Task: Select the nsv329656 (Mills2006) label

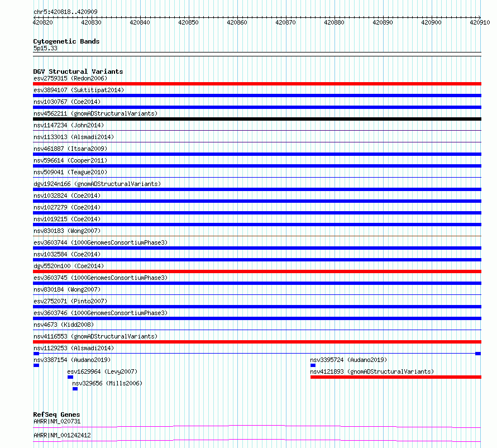Action: (107, 383)
